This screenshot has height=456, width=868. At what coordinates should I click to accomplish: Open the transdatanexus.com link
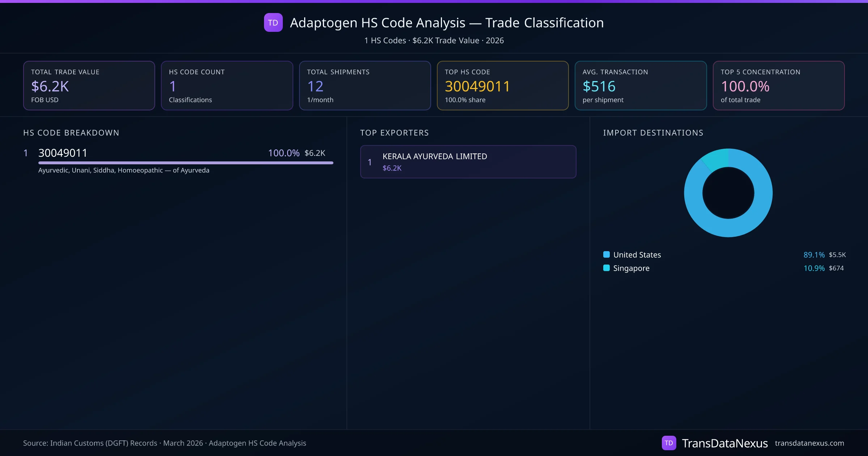(x=809, y=443)
